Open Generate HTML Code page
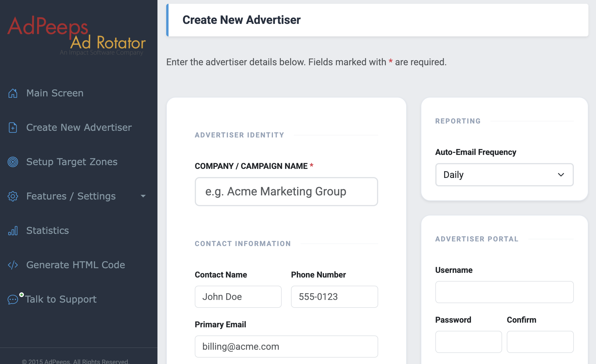Screen dimensions: 596x364 click(76, 265)
